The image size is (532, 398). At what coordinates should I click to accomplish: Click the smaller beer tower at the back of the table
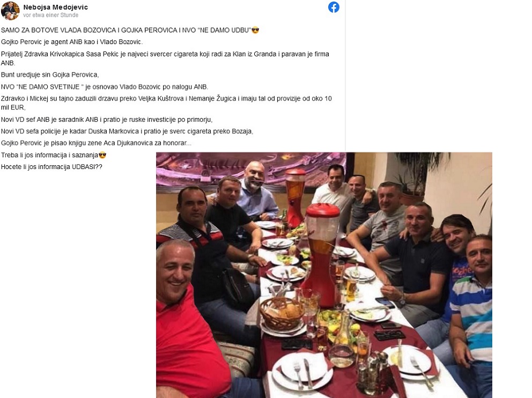(295, 197)
